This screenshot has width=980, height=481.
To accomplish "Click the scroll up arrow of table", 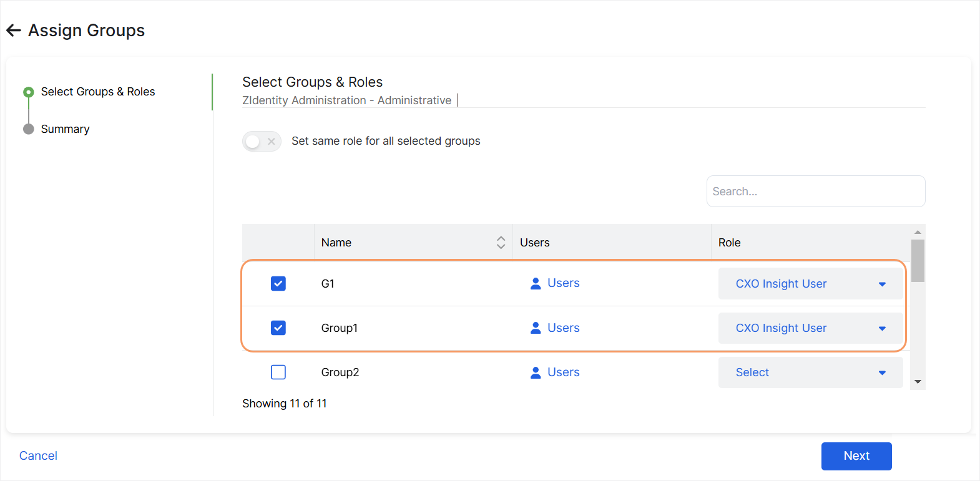I will pos(918,232).
